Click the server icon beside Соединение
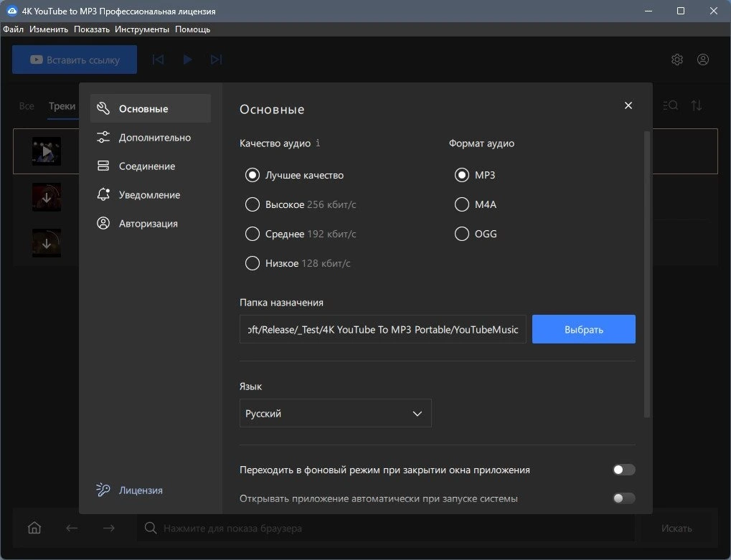The width and height of the screenshot is (731, 560). [103, 166]
